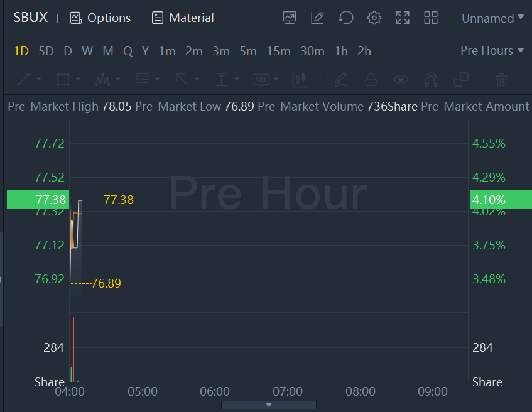Click the magnet snap tool icon
The height and width of the screenshot is (412, 532).
[x=431, y=80]
